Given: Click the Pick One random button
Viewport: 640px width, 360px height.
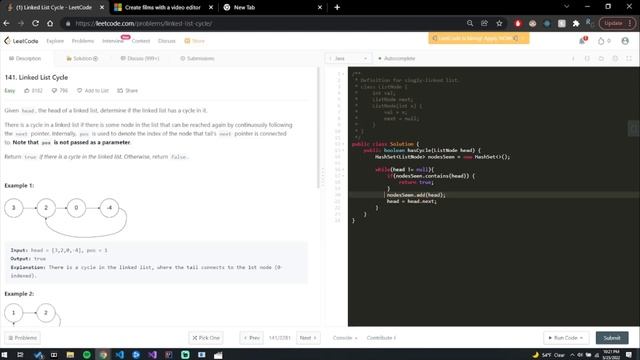Looking at the screenshot, I should pyautogui.click(x=206, y=338).
